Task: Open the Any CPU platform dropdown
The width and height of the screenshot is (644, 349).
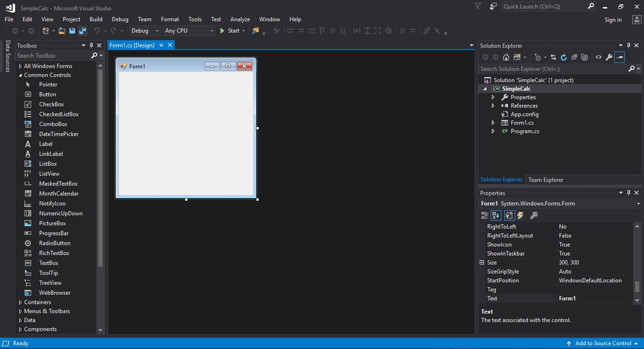Action: 189,31
